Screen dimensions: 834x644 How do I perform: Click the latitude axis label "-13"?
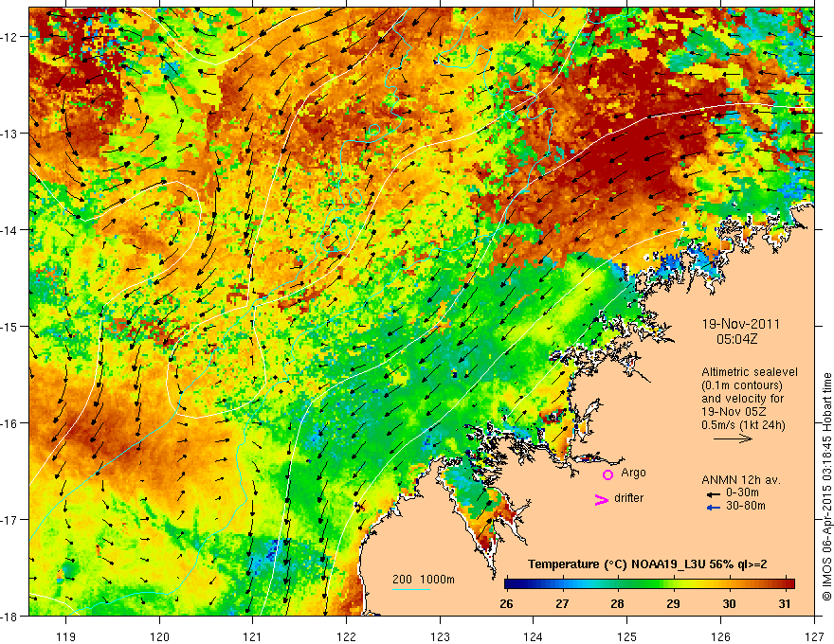[9, 134]
